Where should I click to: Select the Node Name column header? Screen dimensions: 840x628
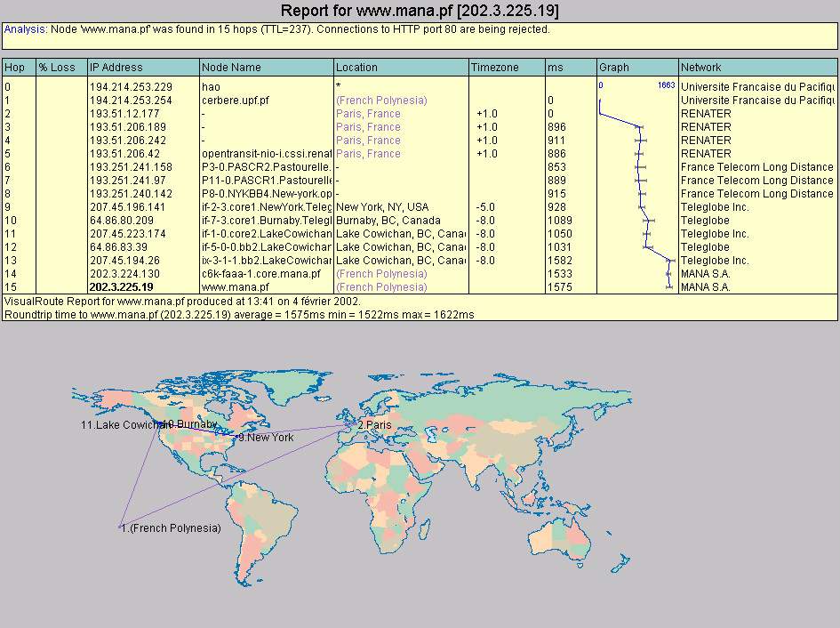click(231, 68)
